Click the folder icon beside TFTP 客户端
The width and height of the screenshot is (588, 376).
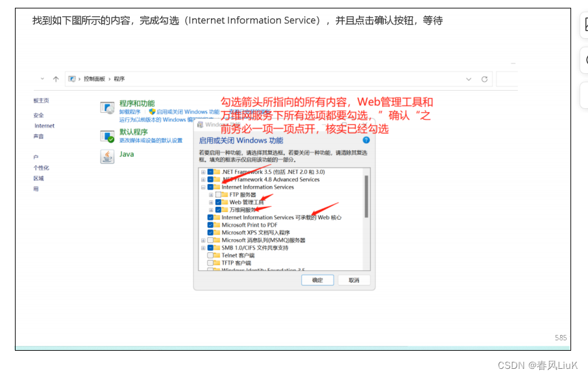217,263
